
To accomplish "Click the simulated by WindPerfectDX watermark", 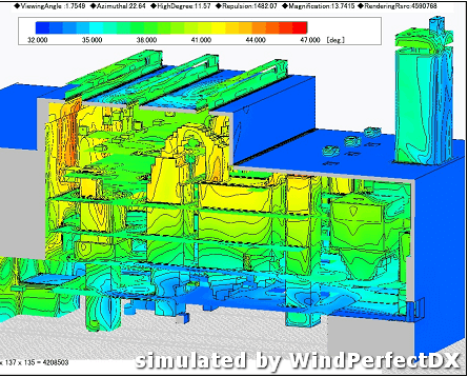I will pos(298,361).
